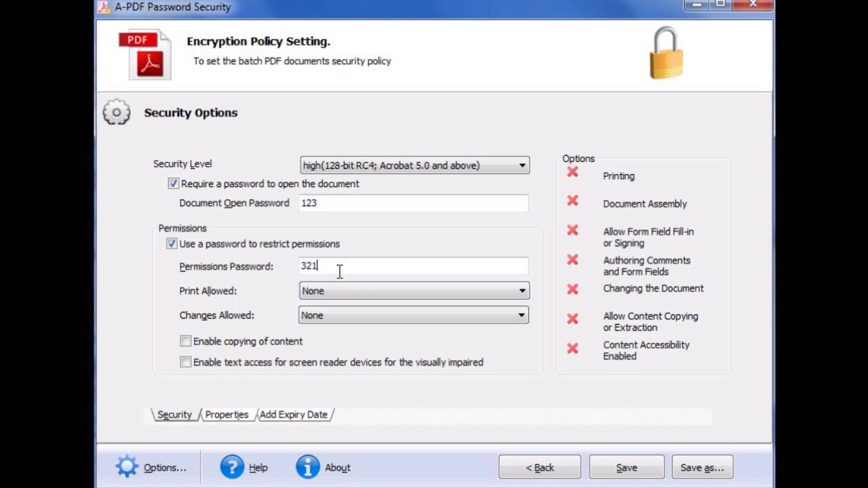
Task: Click the Printing option label
Action: 619,176
